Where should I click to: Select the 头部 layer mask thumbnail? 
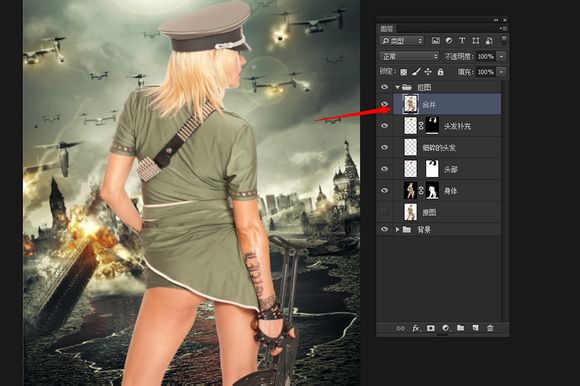click(432, 169)
